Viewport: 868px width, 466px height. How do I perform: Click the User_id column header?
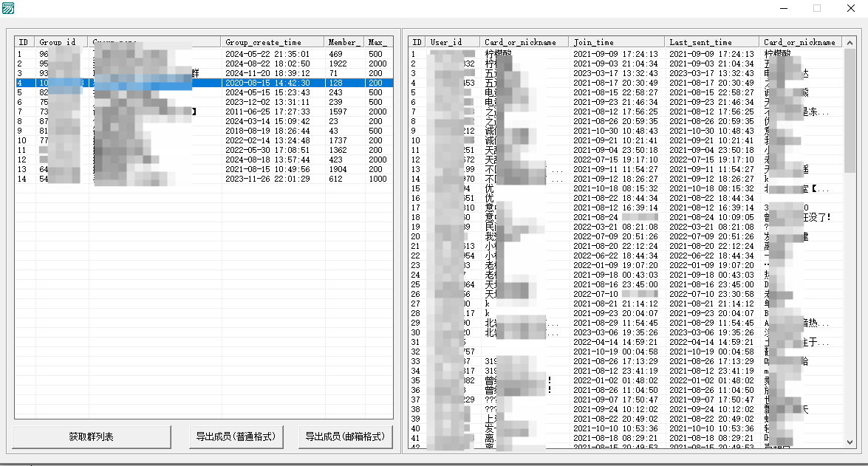pyautogui.click(x=453, y=43)
